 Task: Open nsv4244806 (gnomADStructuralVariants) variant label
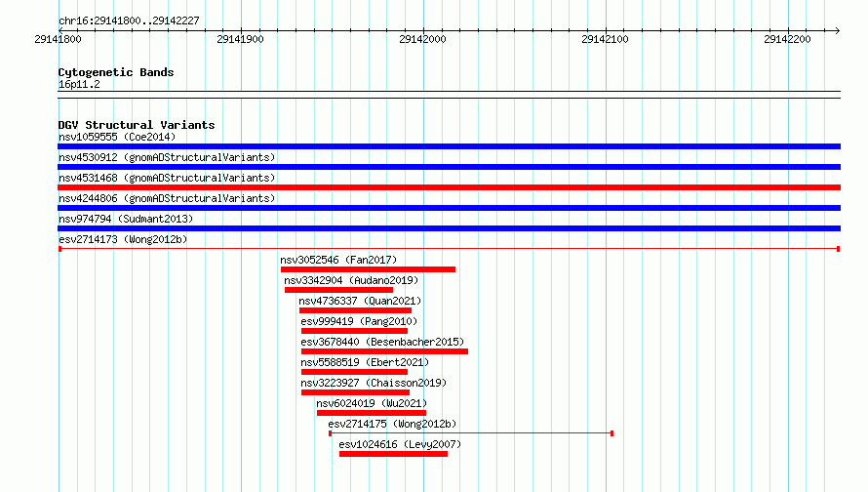coord(167,198)
